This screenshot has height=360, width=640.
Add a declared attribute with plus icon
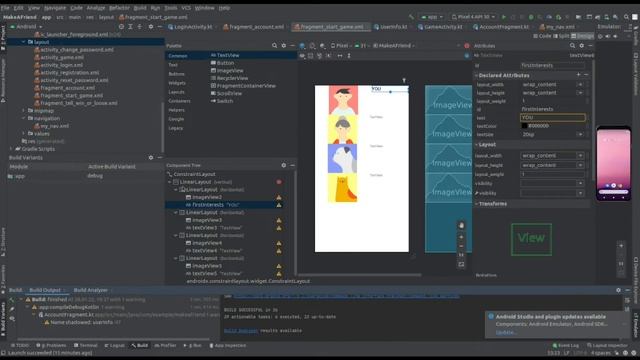pos(578,75)
